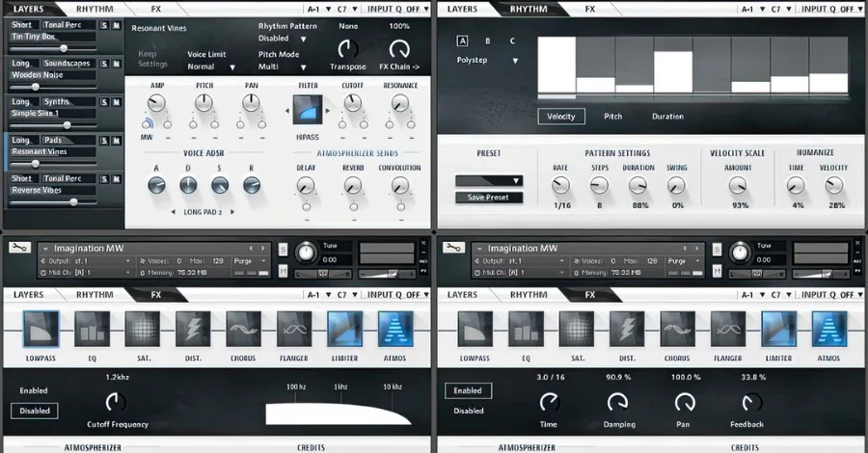
Task: Solo the Tin Tiny Box layer
Action: (x=104, y=25)
